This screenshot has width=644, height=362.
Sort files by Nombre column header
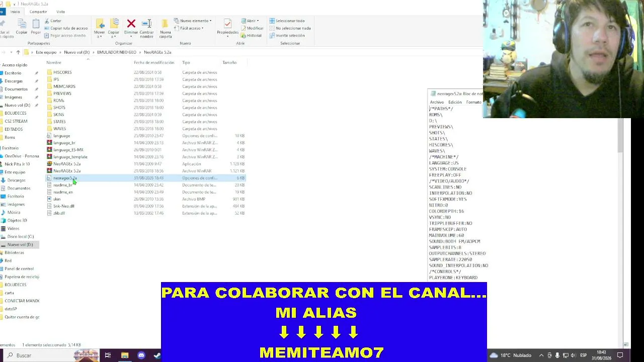(54, 62)
